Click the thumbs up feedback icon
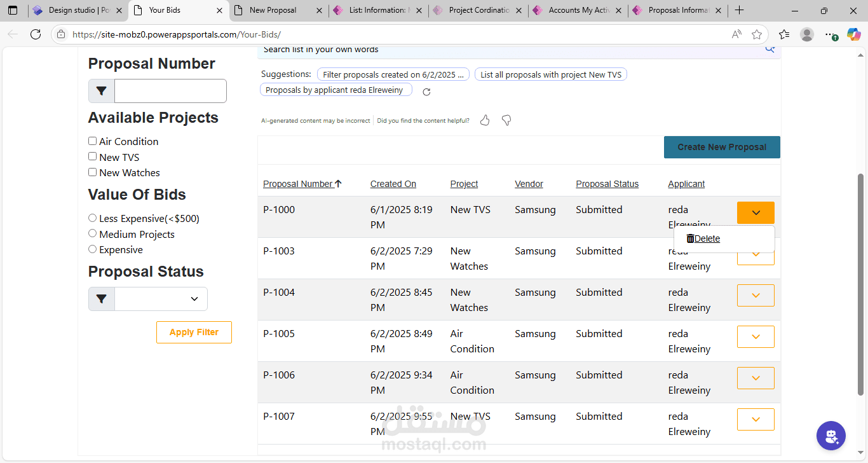 pos(485,120)
